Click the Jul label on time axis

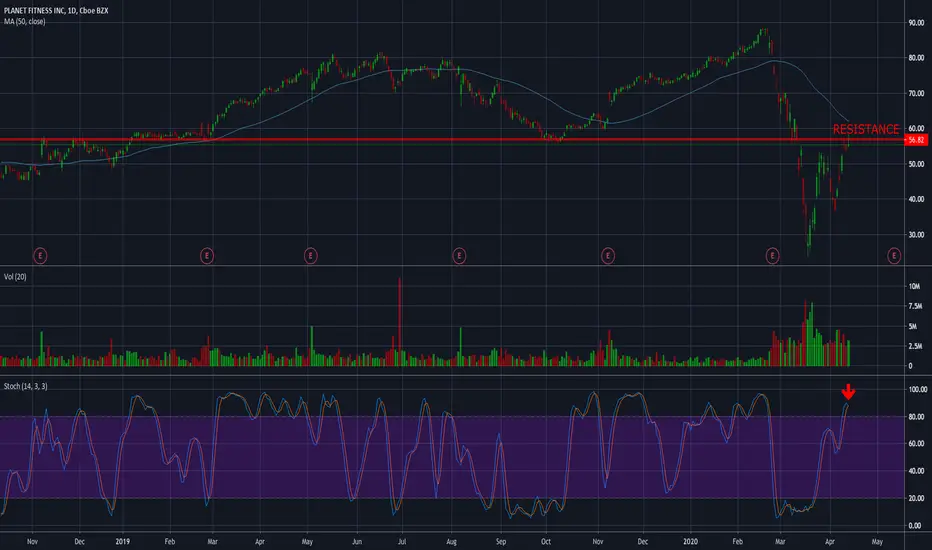point(402,542)
